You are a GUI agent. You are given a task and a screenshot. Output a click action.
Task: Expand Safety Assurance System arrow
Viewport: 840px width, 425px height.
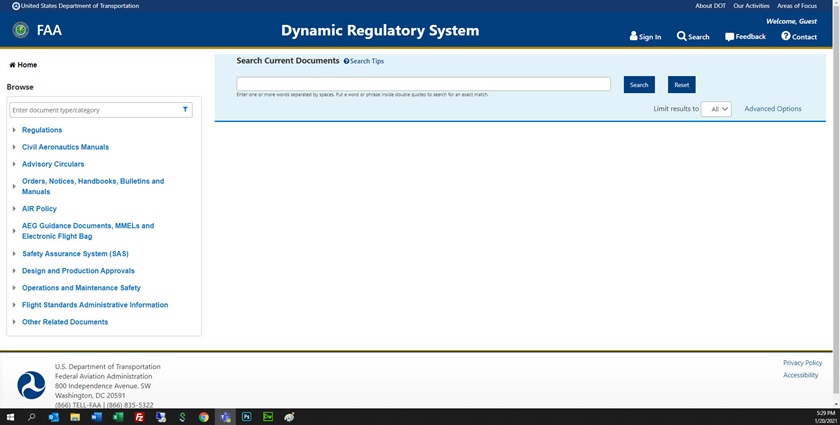[14, 253]
